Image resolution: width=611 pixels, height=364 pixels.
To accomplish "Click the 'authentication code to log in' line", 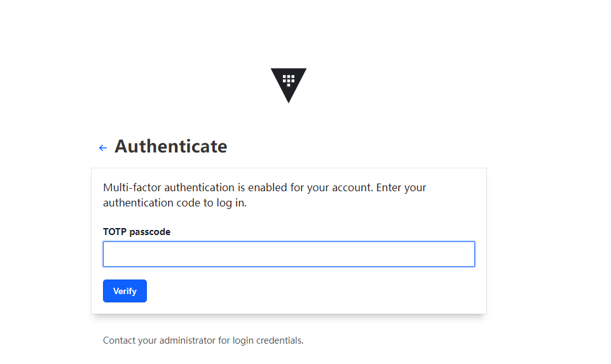I will click(x=175, y=203).
